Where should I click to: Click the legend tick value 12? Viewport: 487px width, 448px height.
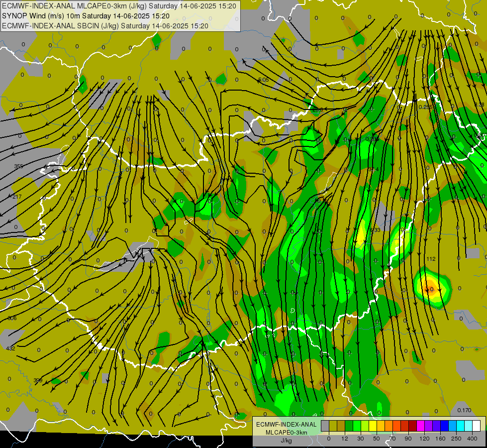click(345, 439)
